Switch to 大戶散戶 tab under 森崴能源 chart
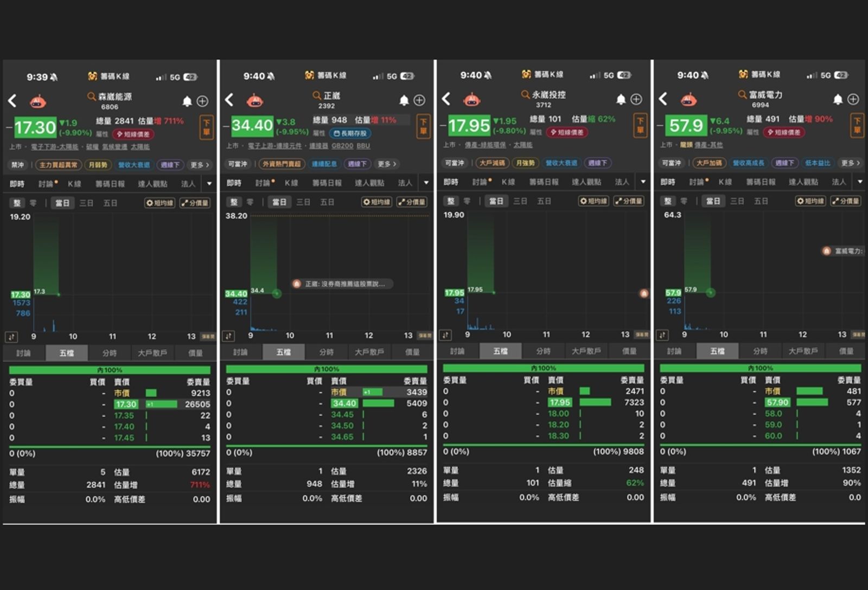868x590 pixels. 152,353
